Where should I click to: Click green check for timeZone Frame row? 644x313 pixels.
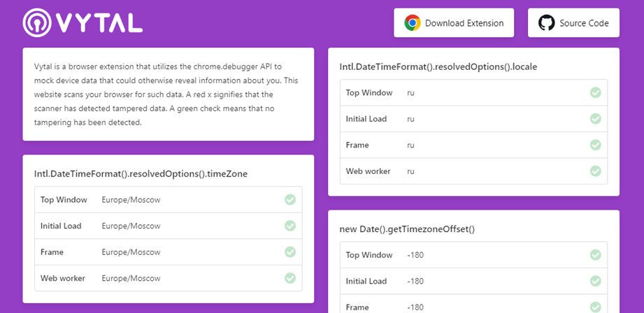(290, 252)
